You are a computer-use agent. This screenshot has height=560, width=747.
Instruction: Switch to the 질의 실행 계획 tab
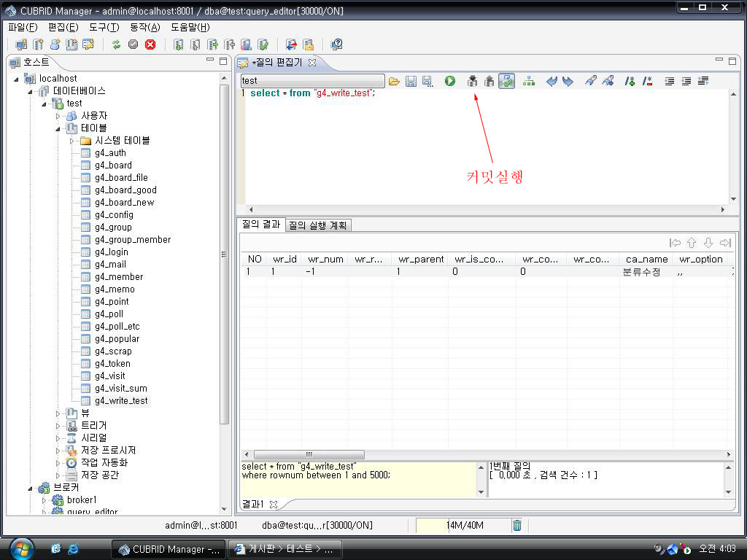tap(318, 225)
